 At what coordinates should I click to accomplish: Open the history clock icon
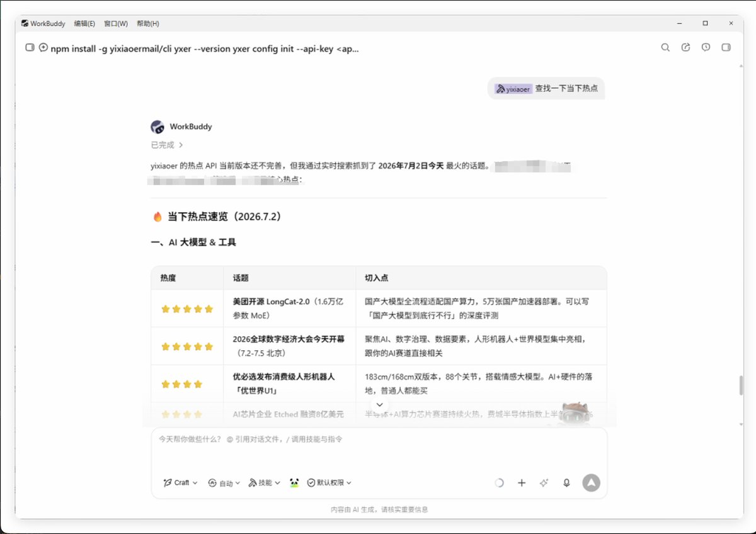pos(706,47)
